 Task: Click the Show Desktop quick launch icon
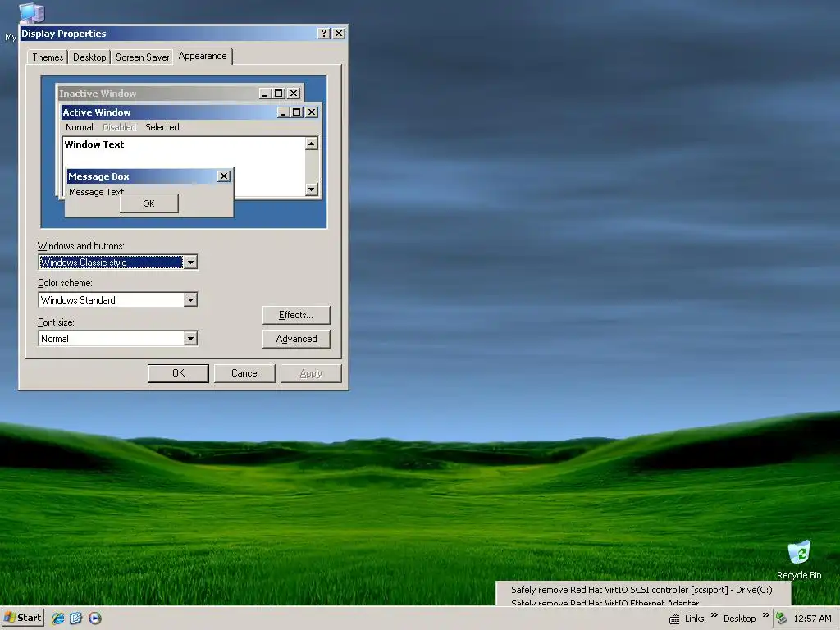point(76,619)
